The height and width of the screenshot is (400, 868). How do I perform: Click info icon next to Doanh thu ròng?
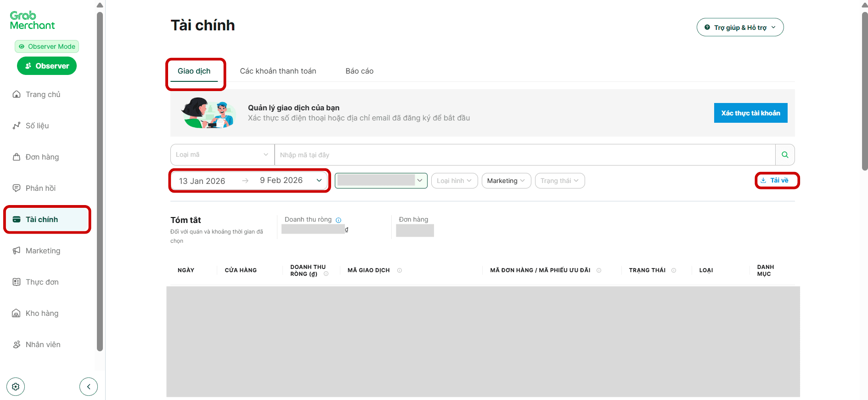(x=338, y=220)
